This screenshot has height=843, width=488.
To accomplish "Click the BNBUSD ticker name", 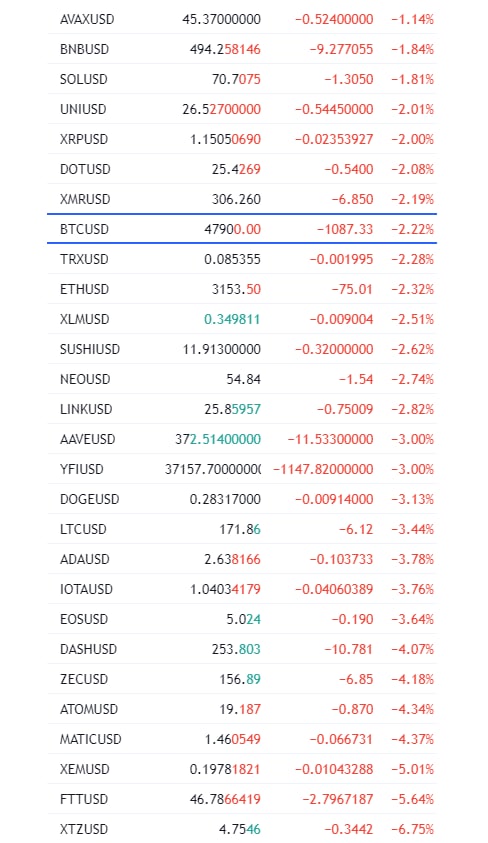I will coord(84,49).
